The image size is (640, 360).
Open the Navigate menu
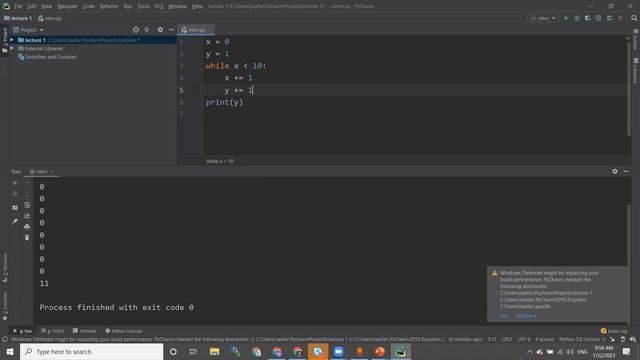tap(67, 6)
